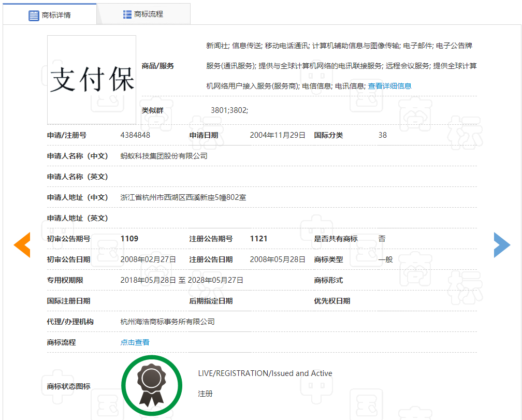Click the grid icon on 商标流程 tab
Screen dimensions: 522x420
127,15
